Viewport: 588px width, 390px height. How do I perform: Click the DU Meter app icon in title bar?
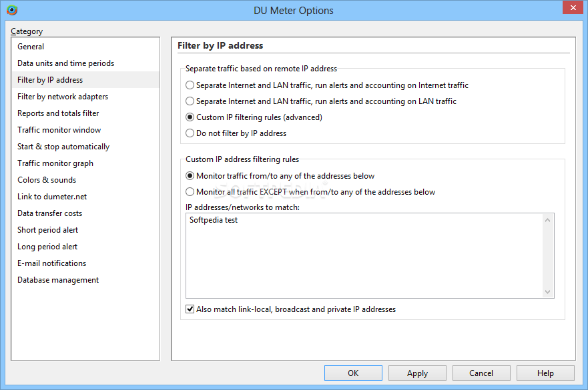pos(12,10)
